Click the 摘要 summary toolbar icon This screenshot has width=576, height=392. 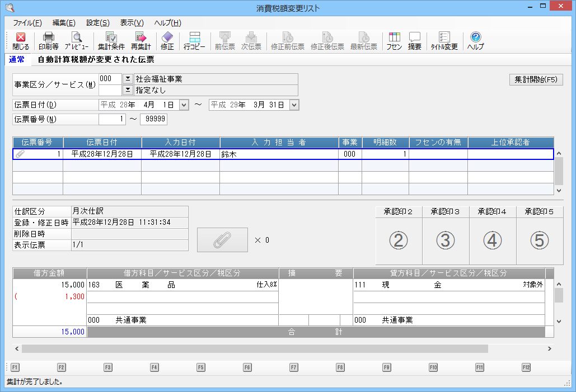click(415, 41)
